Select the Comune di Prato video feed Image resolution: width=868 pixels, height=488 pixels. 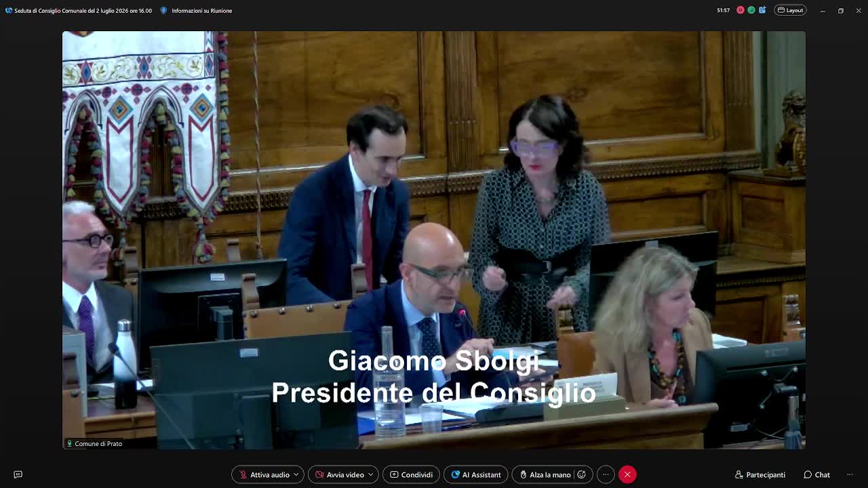coord(434,240)
